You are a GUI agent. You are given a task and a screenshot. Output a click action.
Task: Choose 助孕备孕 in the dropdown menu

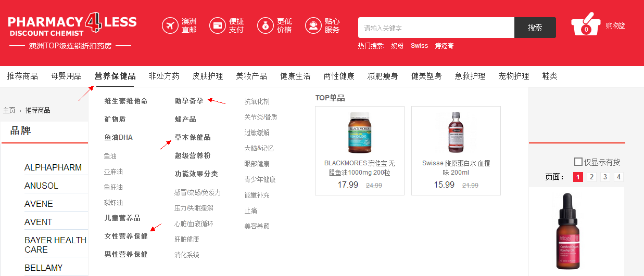pos(189,101)
